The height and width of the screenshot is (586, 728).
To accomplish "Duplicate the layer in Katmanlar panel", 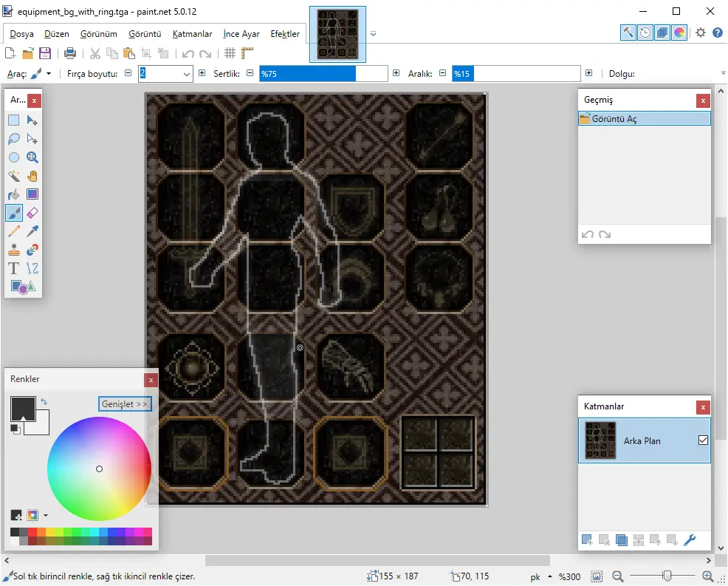I will 621,540.
